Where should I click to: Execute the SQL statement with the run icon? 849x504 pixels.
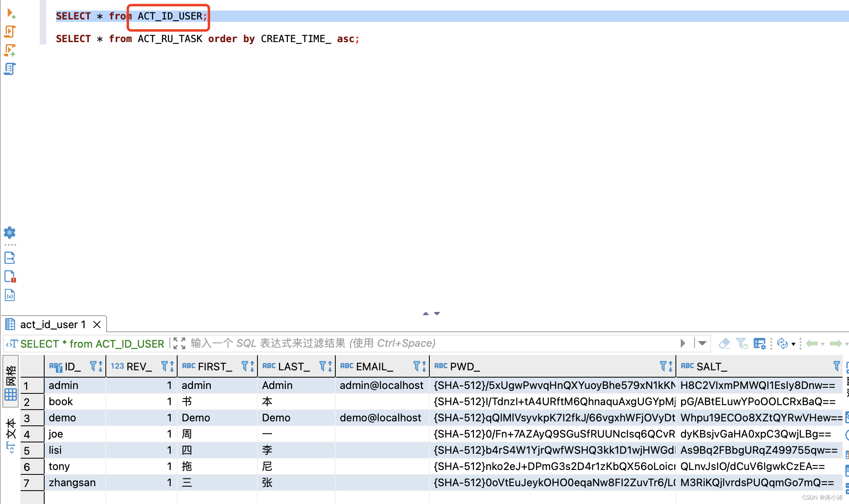click(x=11, y=14)
